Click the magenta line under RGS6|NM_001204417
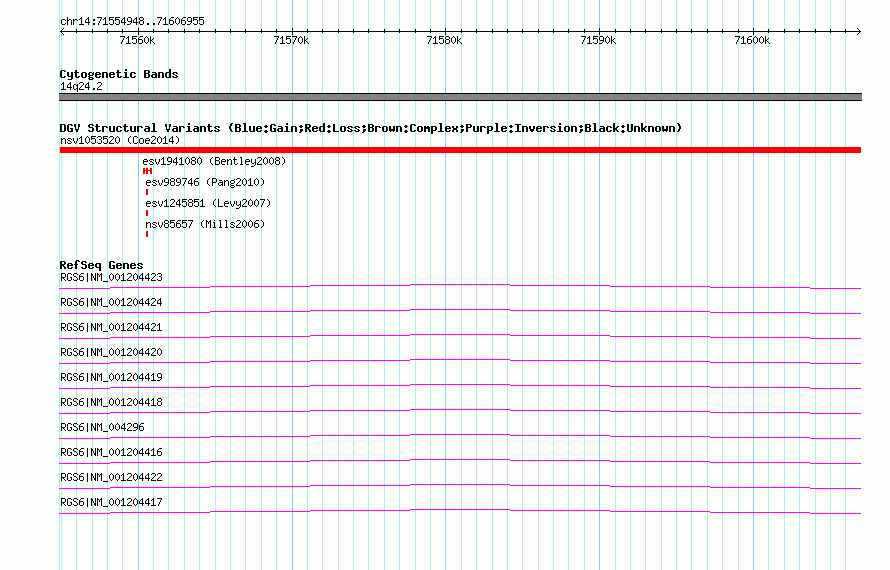The image size is (890, 570). (x=460, y=511)
